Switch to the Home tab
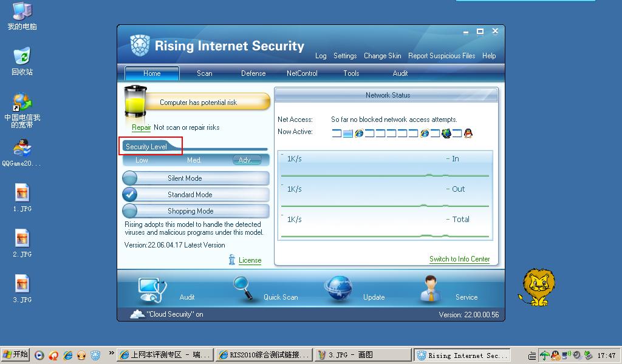 [152, 73]
